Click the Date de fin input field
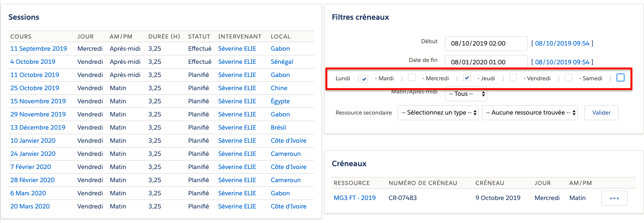This screenshot has width=644, height=223. pyautogui.click(x=486, y=62)
